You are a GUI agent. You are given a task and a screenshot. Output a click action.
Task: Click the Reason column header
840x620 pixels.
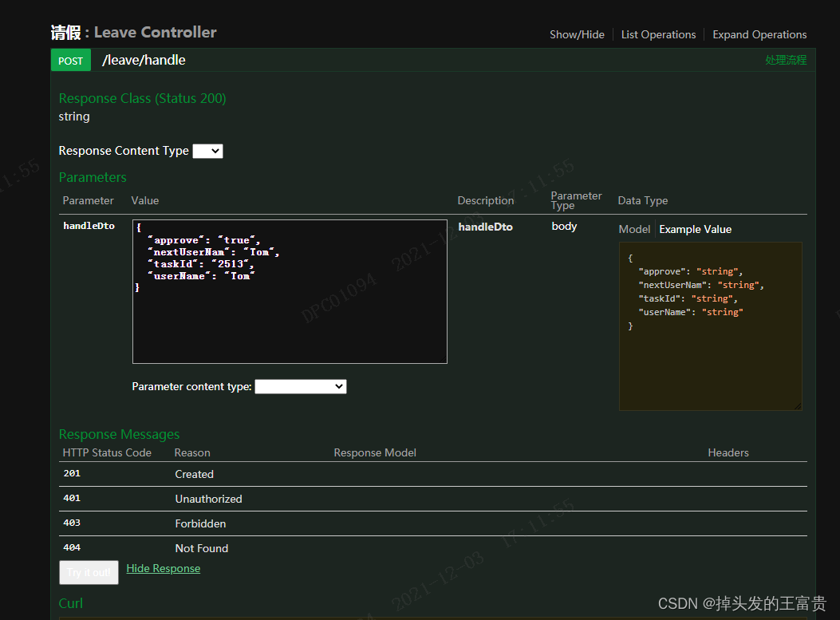coord(192,452)
